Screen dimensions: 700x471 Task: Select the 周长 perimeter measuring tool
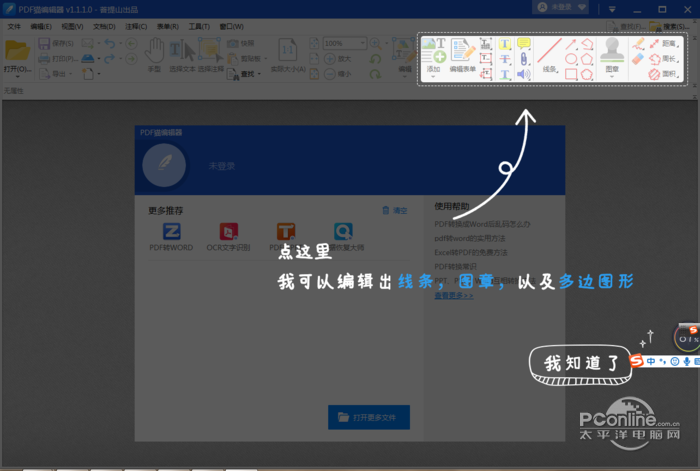pos(664,58)
